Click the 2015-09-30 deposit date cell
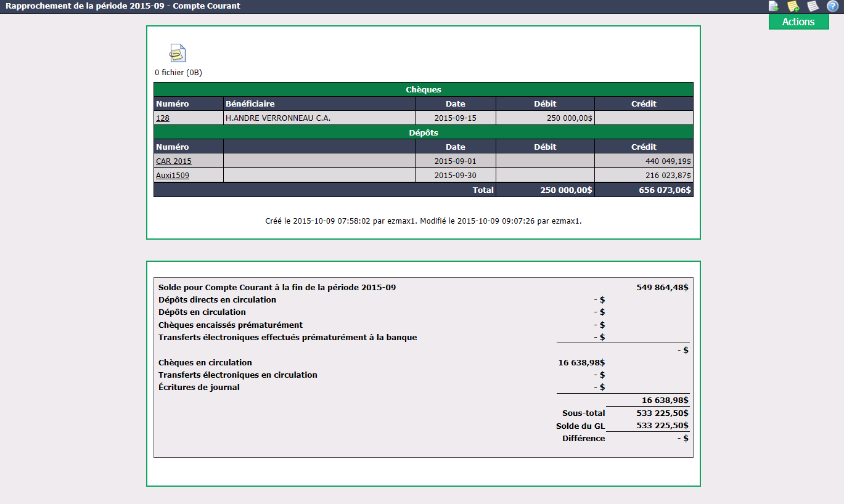The width and height of the screenshot is (844, 504). click(455, 175)
